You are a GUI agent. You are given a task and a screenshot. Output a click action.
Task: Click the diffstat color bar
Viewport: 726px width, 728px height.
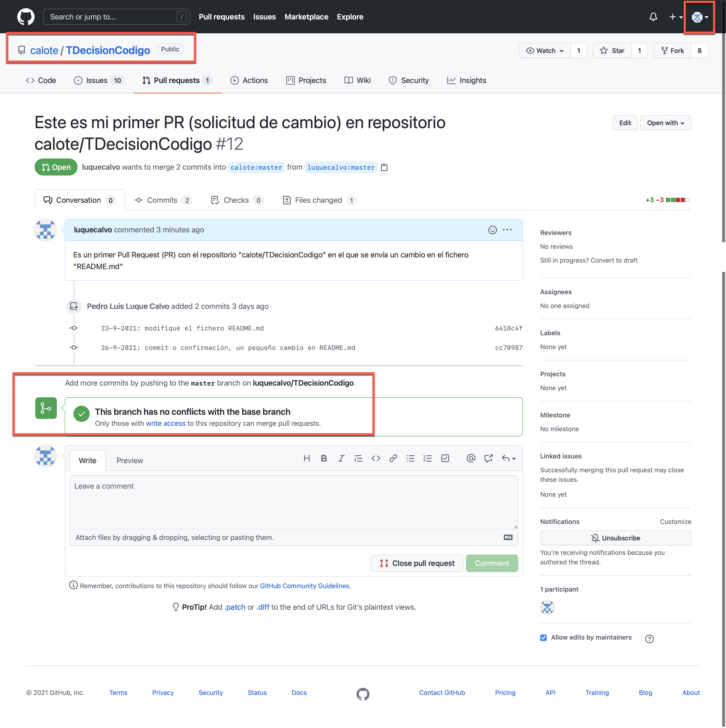[x=677, y=200]
